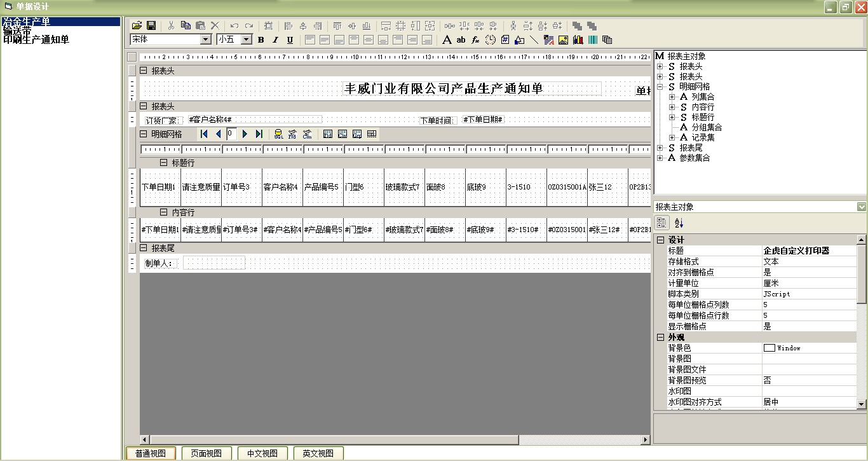Click the categorized properties view icon
Image resolution: width=868 pixels, height=461 pixels.
pyautogui.click(x=661, y=223)
